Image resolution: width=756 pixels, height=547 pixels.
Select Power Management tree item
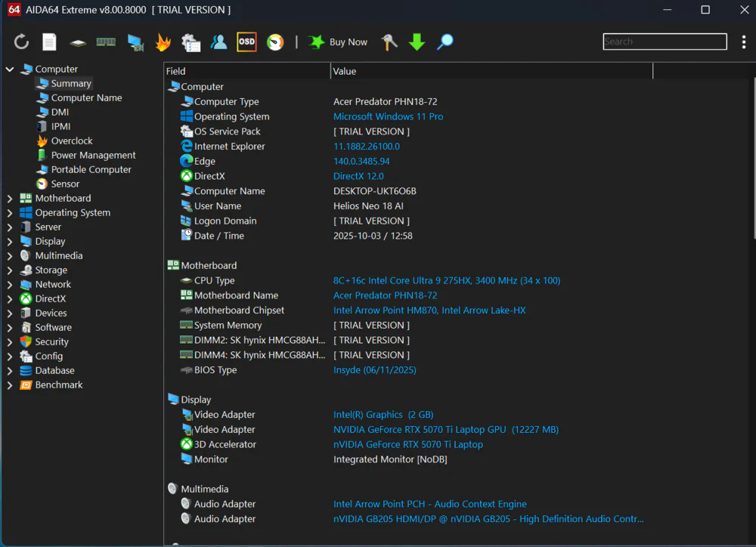[93, 156]
